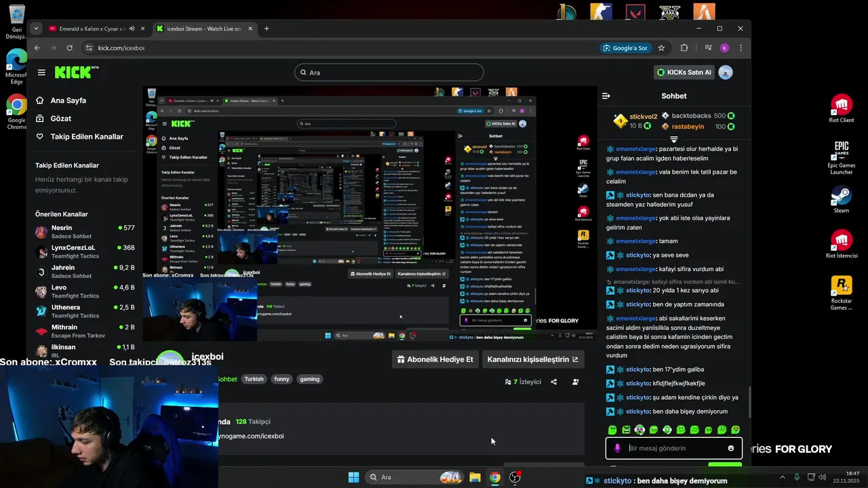Open the Kick hamburger menu
Image resolution: width=868 pixels, height=488 pixels.
pyautogui.click(x=41, y=73)
